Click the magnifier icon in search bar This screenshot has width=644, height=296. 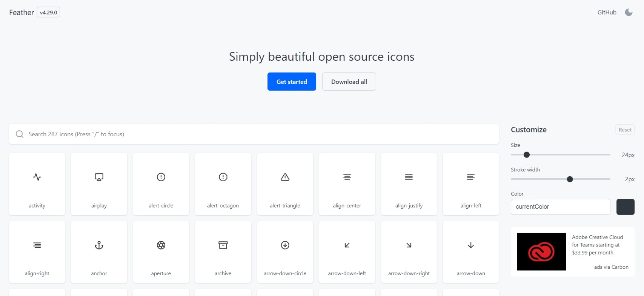coord(20,134)
